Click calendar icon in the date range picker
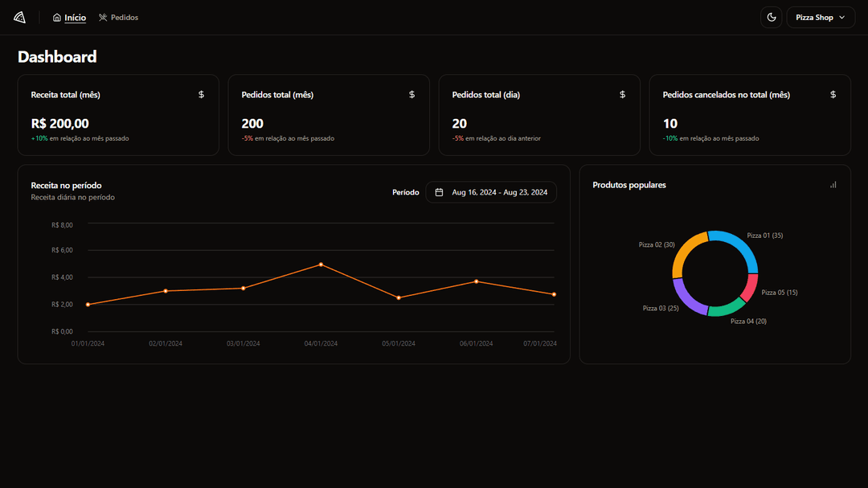 (440, 192)
